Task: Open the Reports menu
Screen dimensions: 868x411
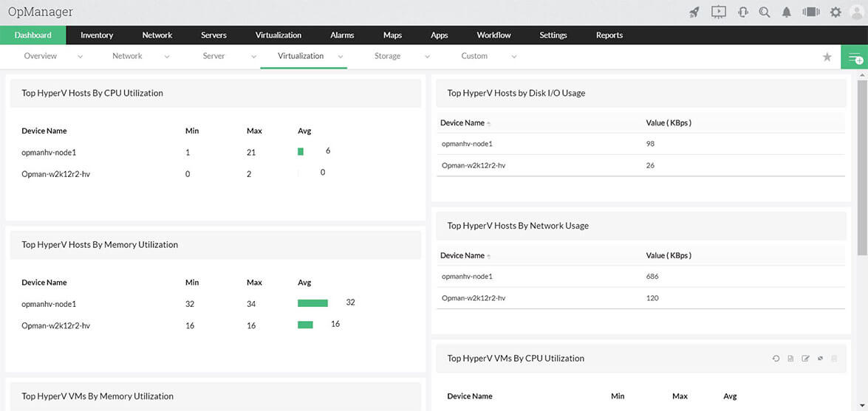Action: click(609, 35)
